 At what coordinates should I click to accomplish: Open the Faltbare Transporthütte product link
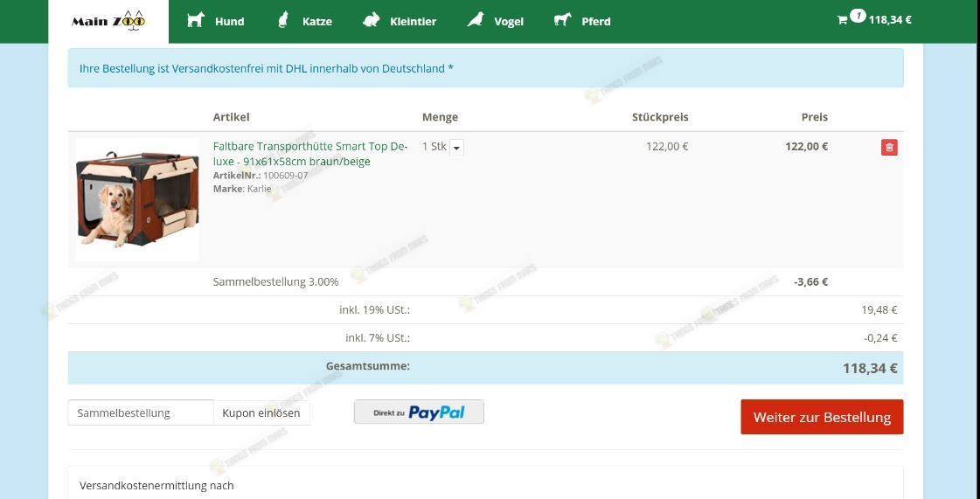310,154
